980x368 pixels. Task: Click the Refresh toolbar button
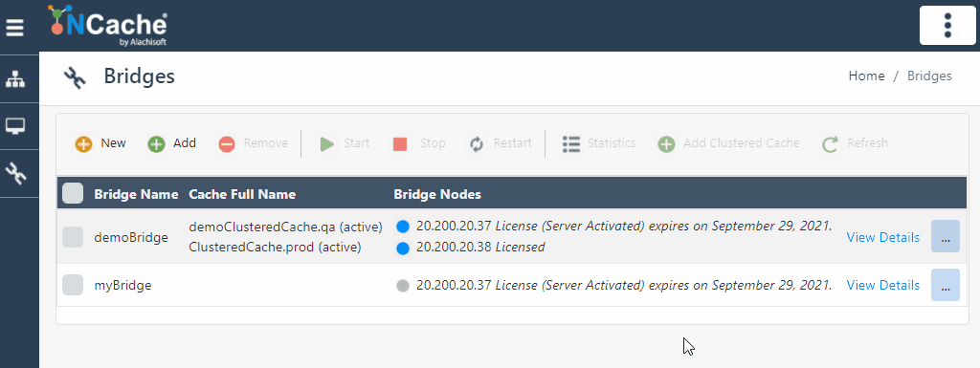(855, 143)
